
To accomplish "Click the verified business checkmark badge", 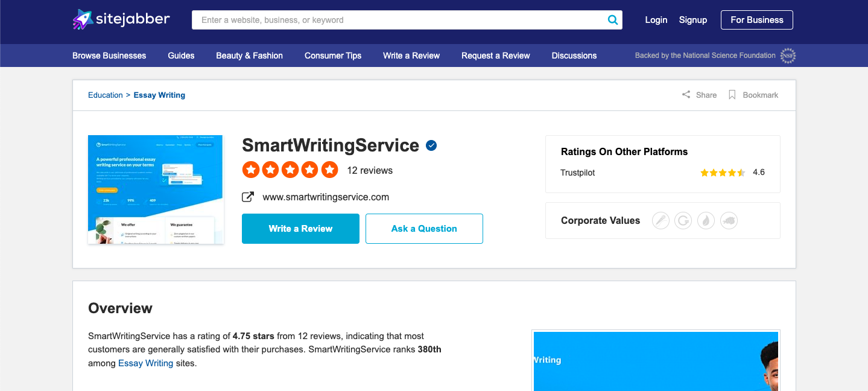I will [431, 145].
